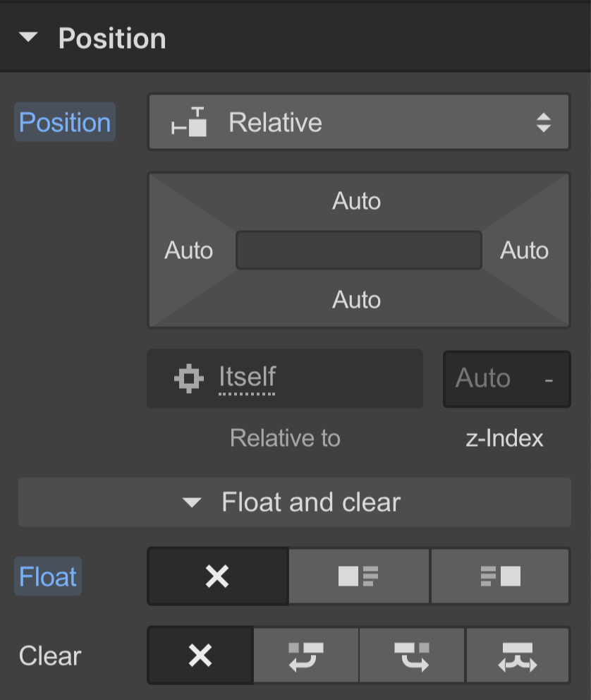The width and height of the screenshot is (591, 700).
Task: Select the float left icon
Action: 358,577
